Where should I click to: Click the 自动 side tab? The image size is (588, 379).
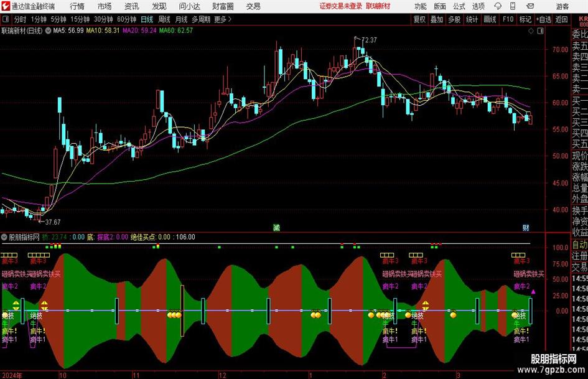(580, 245)
